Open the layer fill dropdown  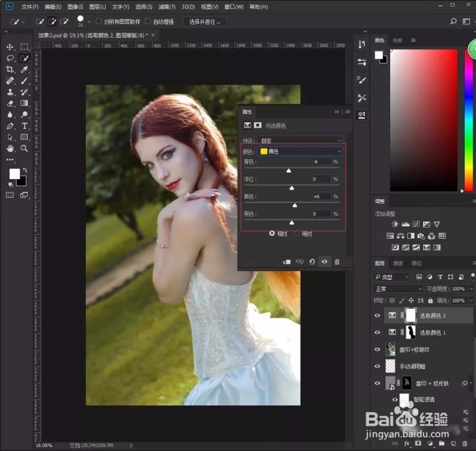click(471, 300)
